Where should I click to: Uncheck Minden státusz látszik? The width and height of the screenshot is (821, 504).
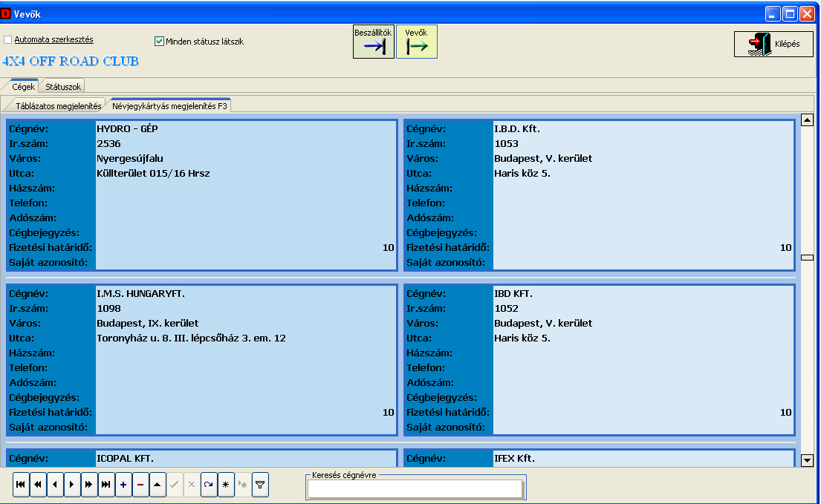[159, 42]
